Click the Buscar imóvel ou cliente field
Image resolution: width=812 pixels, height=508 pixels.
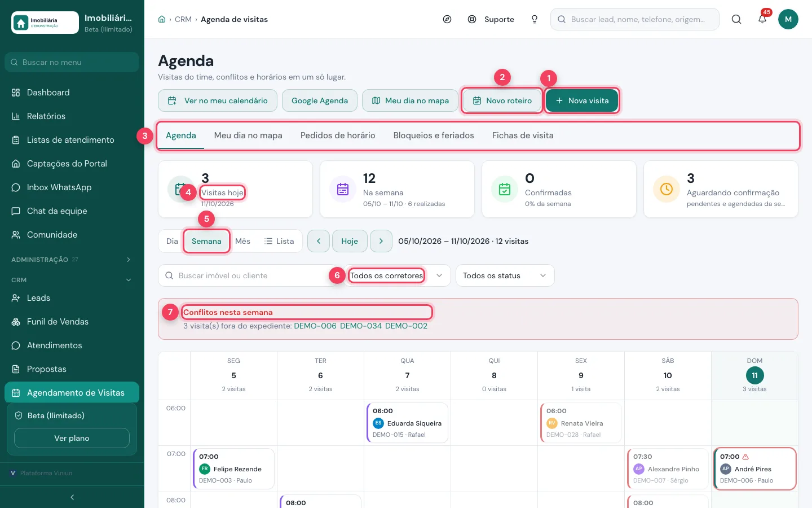click(x=248, y=275)
